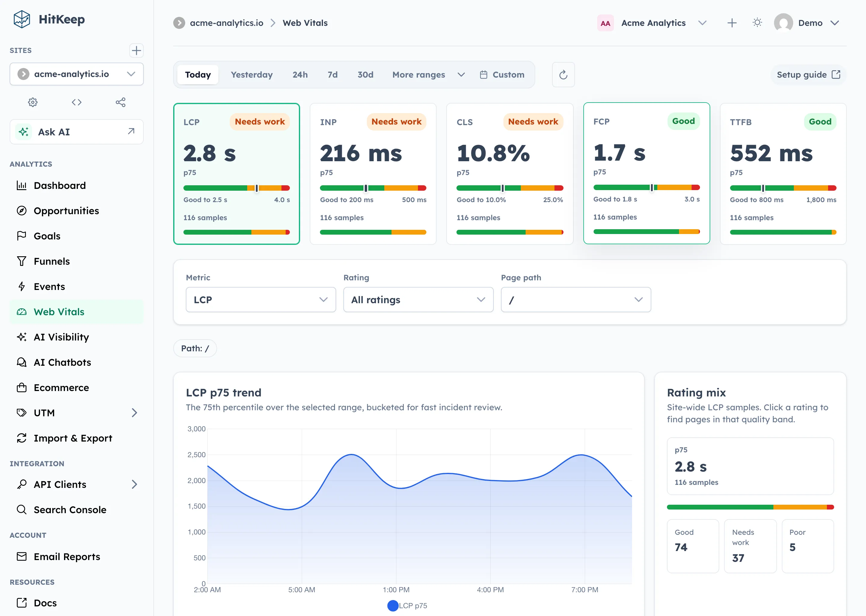Click the Dashboard bar chart icon

pos(22,186)
